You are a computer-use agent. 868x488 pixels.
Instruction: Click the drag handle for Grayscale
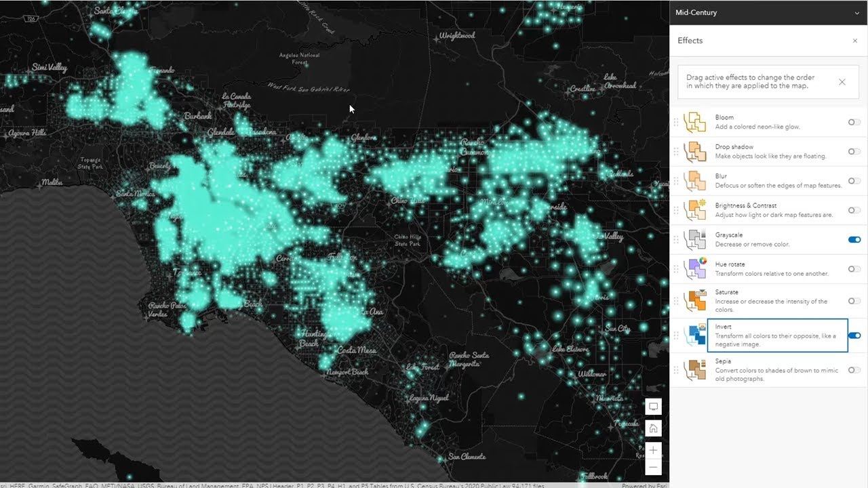click(675, 239)
